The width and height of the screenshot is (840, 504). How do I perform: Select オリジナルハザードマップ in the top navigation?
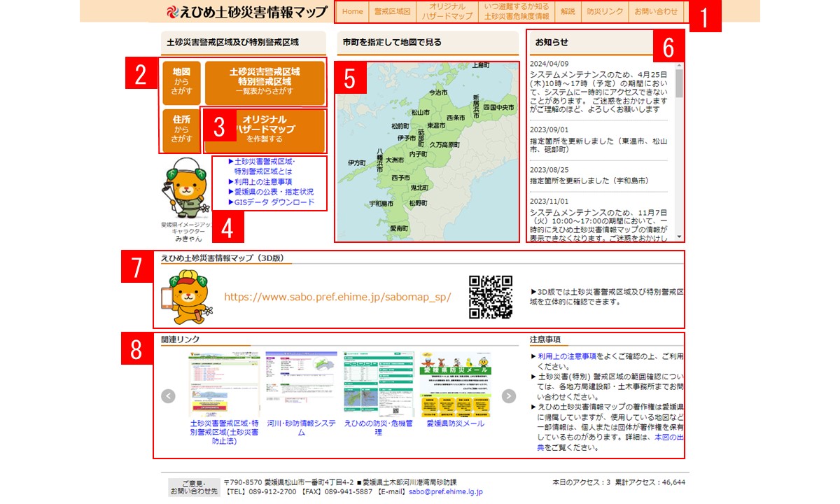(x=447, y=12)
